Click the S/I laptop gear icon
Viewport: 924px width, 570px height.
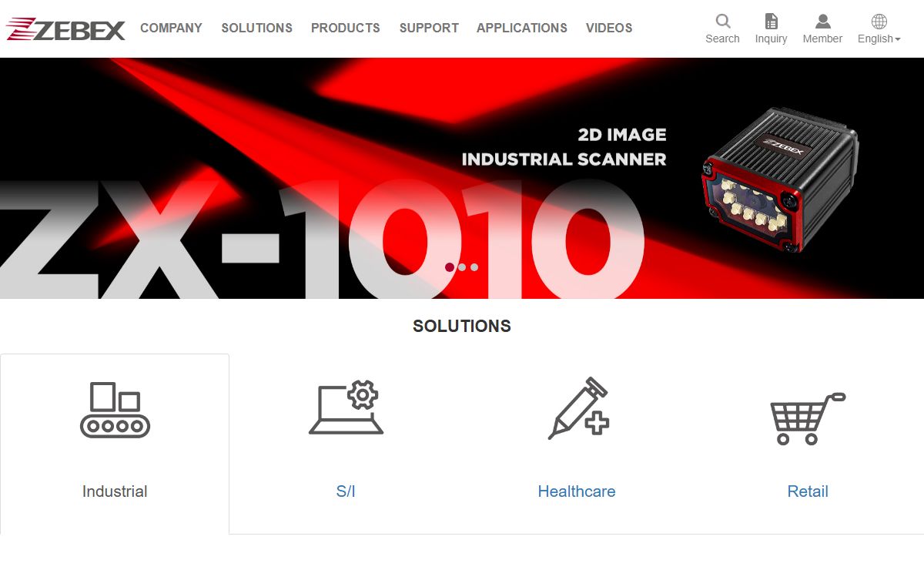346,407
